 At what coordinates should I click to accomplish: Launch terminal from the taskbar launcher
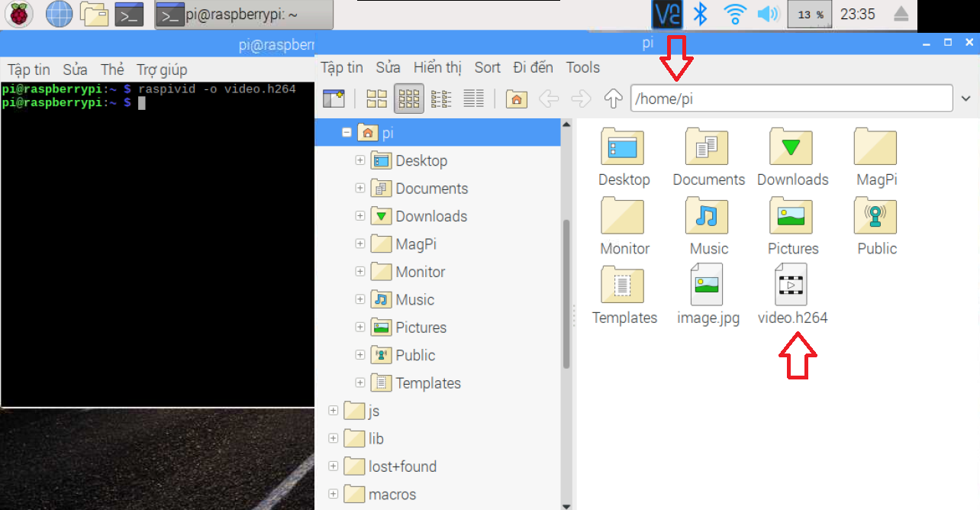pos(129,15)
